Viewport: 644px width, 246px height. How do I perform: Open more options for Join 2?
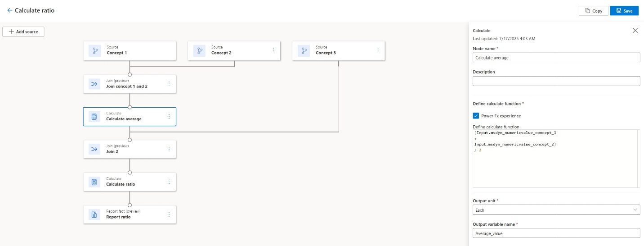pos(169,149)
